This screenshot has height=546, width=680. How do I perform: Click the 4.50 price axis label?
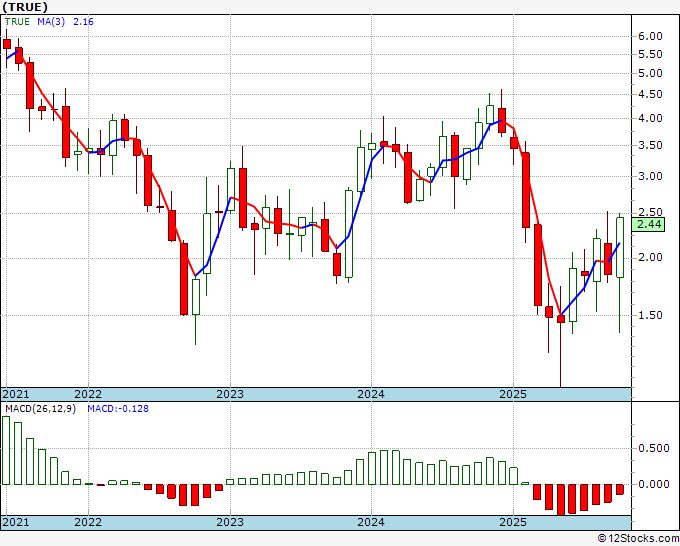coord(650,95)
